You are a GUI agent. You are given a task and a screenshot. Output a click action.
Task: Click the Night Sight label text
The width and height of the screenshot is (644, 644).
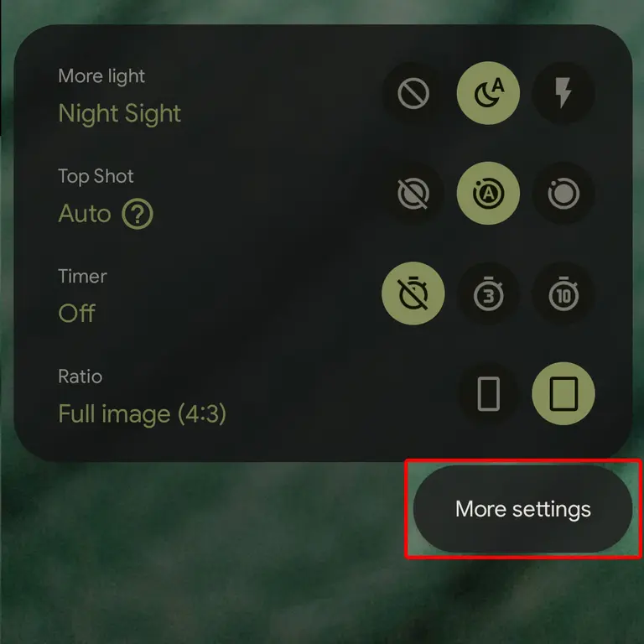tap(120, 113)
